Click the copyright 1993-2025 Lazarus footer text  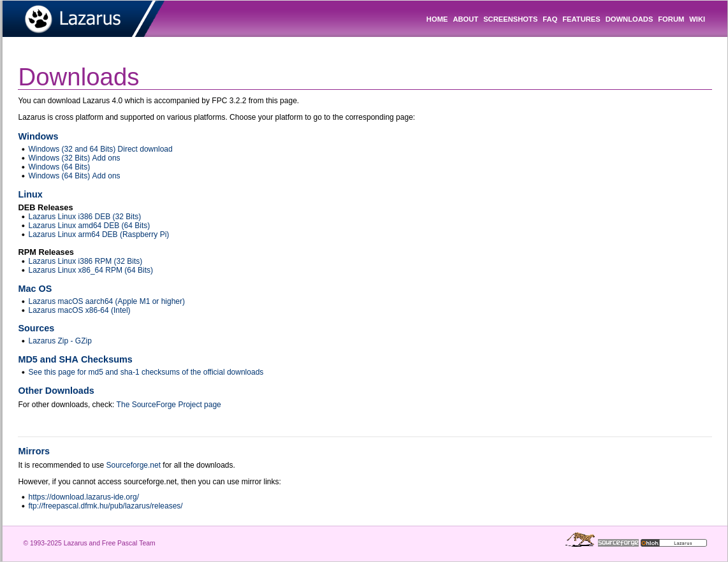tap(89, 543)
